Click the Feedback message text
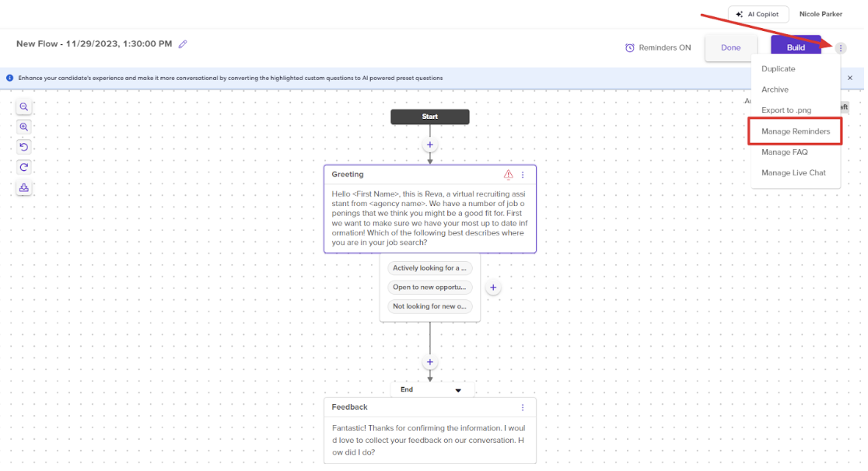The height and width of the screenshot is (471, 868). 429,440
